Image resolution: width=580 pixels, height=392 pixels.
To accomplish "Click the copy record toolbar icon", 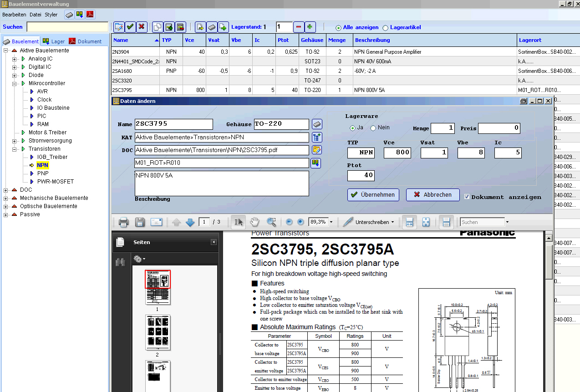I will tap(158, 27).
